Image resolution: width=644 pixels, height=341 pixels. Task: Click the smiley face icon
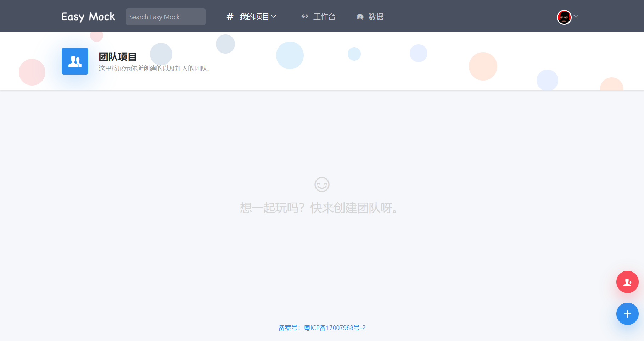click(321, 185)
